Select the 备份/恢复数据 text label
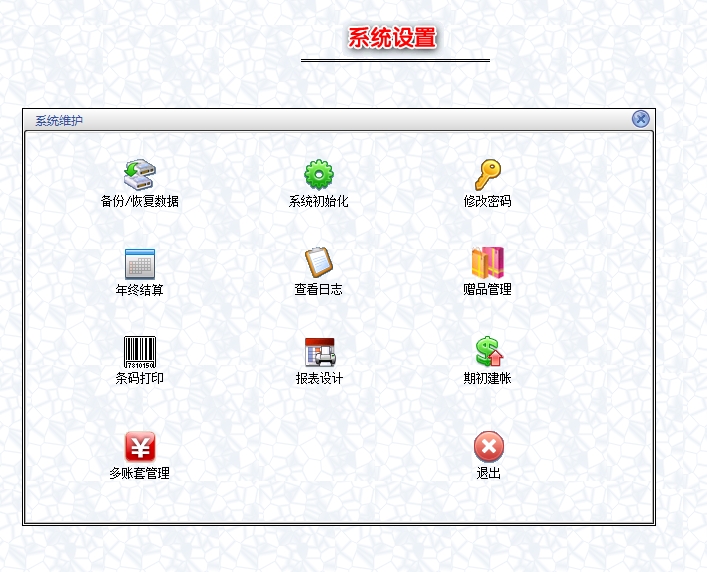Image resolution: width=707 pixels, height=572 pixels. click(x=139, y=201)
